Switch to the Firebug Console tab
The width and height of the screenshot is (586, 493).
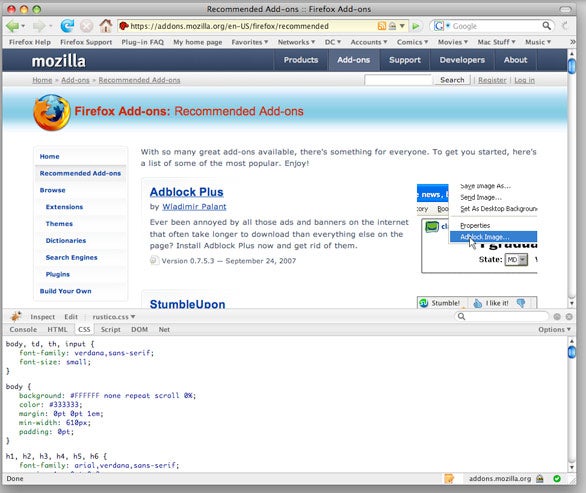(23, 329)
